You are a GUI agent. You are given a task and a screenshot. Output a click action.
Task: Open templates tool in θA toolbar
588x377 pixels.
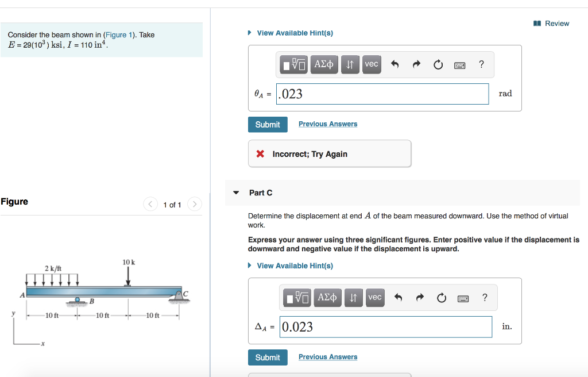pos(293,64)
